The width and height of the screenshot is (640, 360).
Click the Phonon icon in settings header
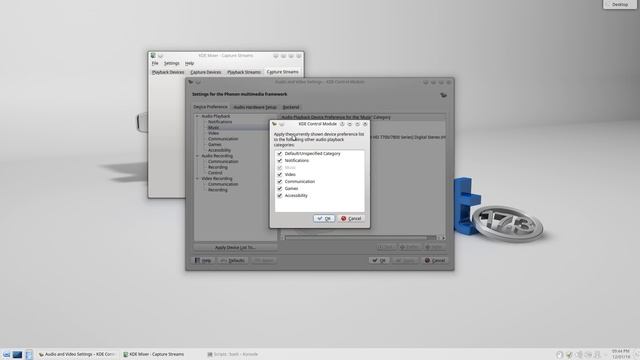point(443,95)
